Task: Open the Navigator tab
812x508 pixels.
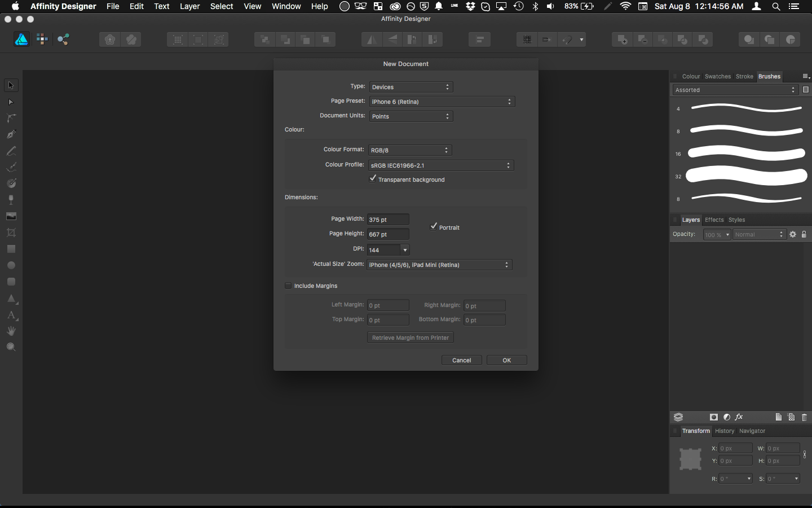Action: pos(752,431)
